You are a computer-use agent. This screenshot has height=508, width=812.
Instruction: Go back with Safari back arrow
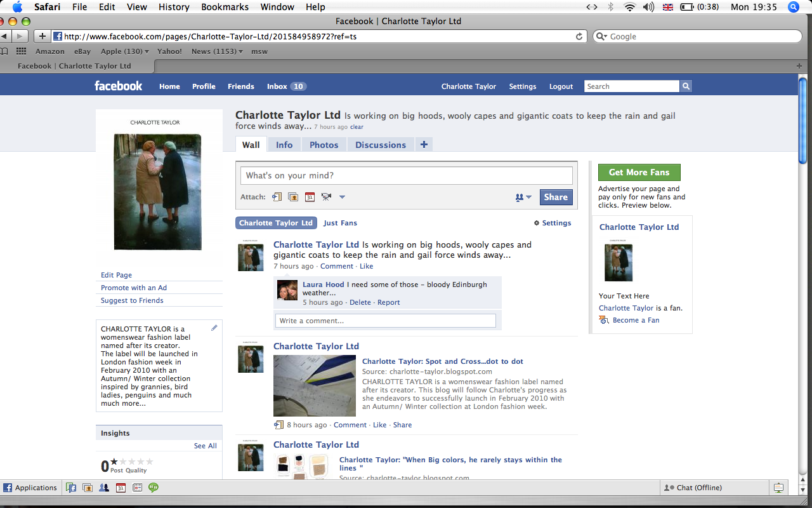4,36
